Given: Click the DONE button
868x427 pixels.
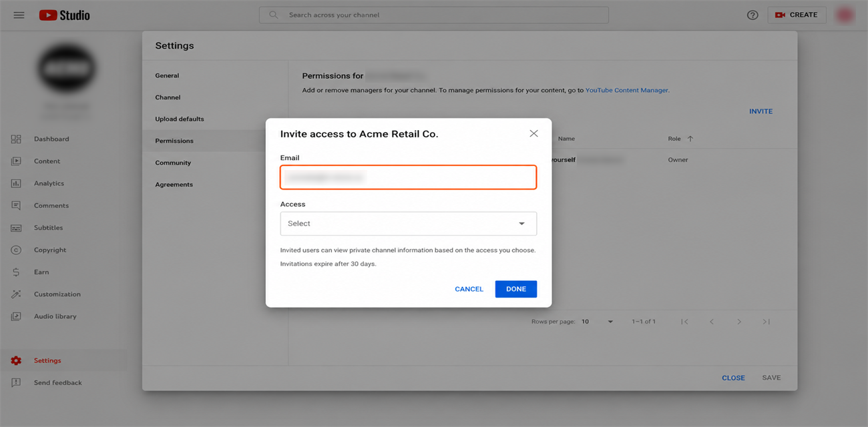Looking at the screenshot, I should tap(516, 289).
